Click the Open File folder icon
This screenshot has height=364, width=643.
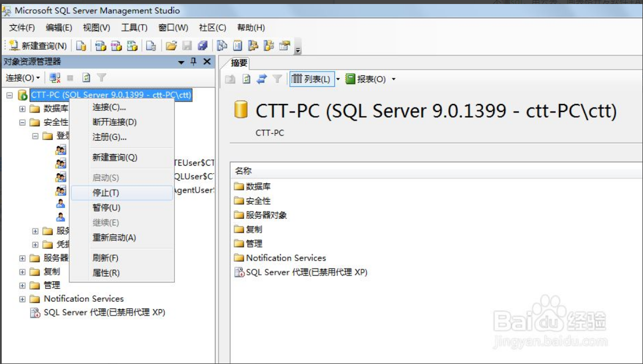coord(171,46)
